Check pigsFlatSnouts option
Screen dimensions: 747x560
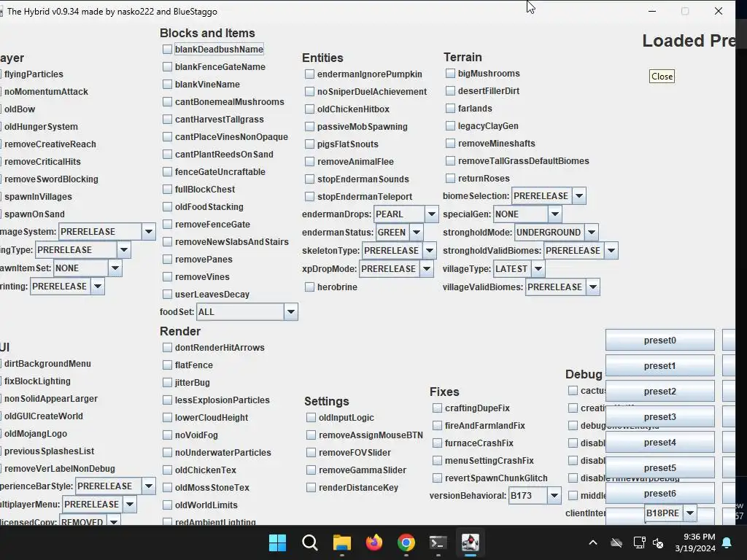309,144
